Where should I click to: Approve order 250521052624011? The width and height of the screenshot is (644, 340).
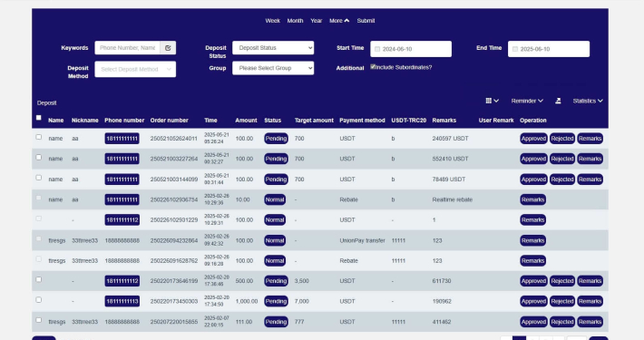[x=533, y=139]
